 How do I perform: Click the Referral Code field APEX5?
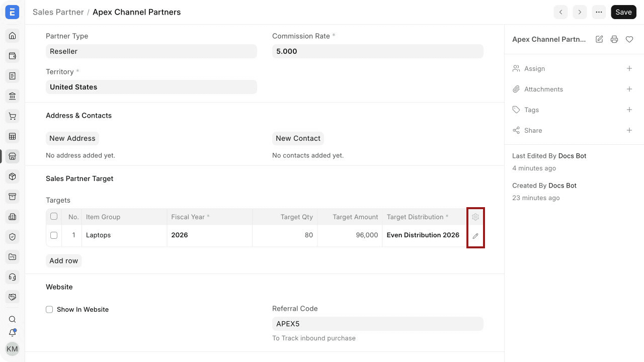pyautogui.click(x=378, y=324)
